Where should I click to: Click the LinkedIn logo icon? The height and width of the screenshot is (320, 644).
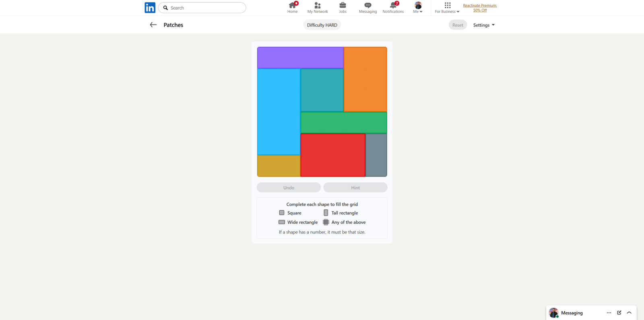(150, 8)
